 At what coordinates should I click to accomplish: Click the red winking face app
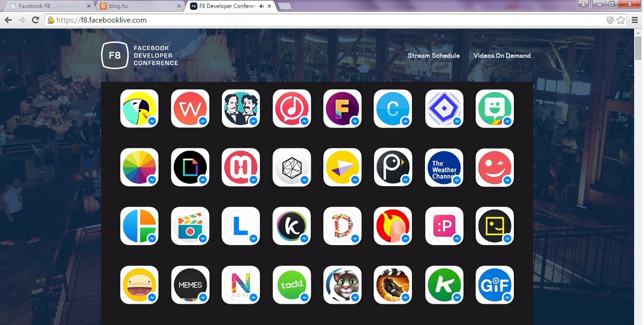495,167
